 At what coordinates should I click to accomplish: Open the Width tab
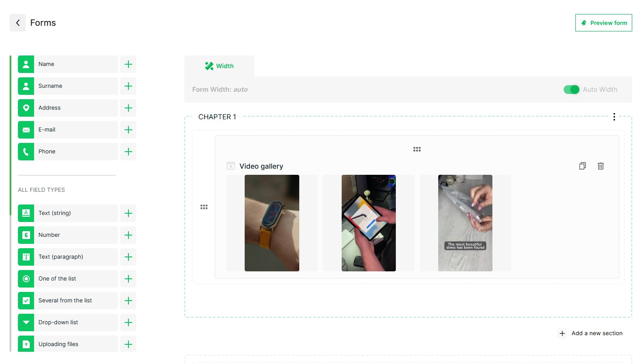point(219,66)
